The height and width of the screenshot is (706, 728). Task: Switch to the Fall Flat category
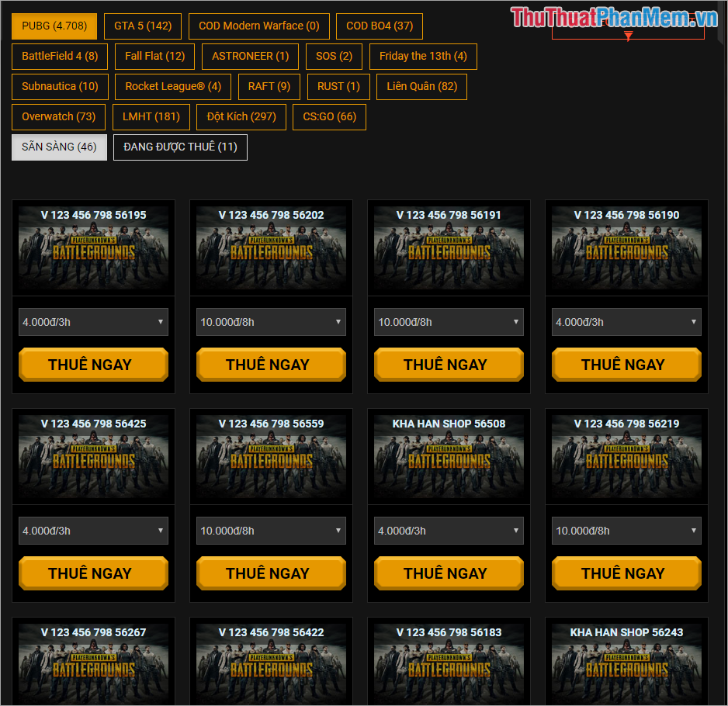click(x=154, y=56)
